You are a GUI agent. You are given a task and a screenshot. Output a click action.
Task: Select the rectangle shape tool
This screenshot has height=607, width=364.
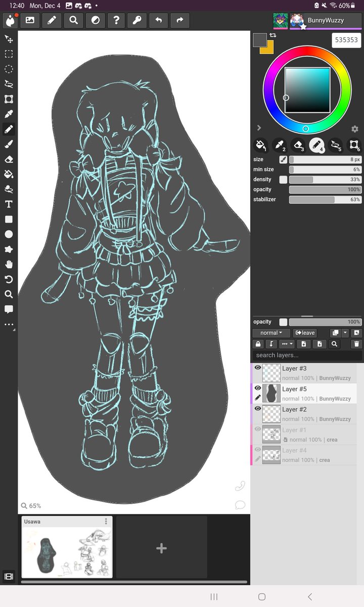point(9,220)
